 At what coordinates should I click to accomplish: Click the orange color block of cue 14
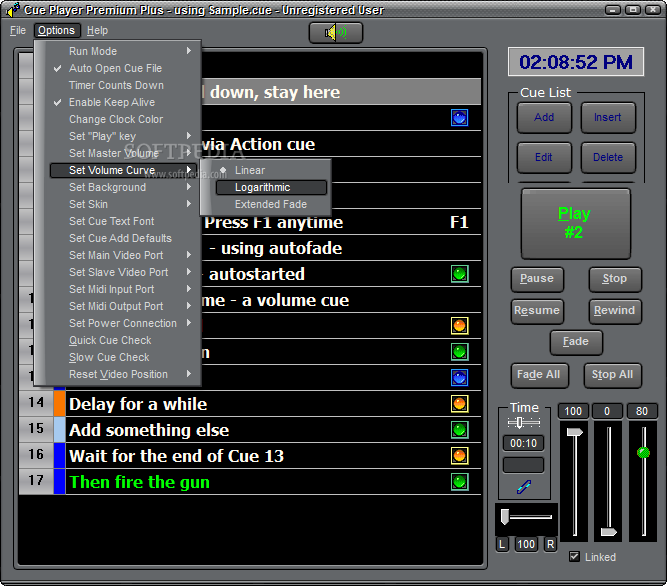60,404
